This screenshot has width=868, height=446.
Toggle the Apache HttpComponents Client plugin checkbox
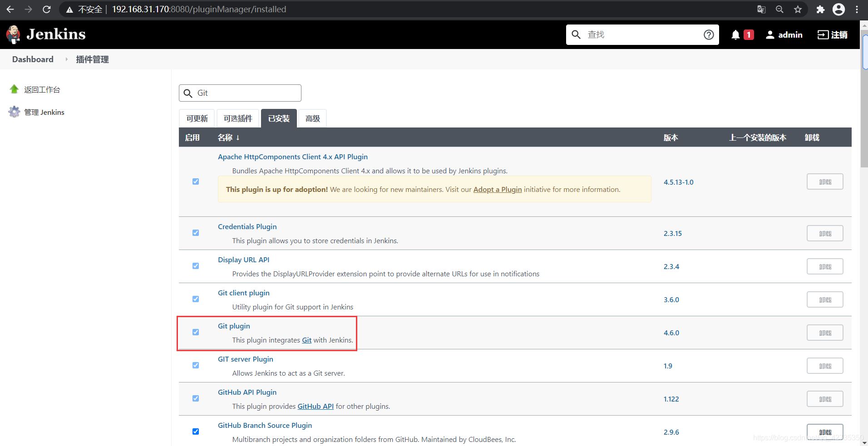[196, 181]
